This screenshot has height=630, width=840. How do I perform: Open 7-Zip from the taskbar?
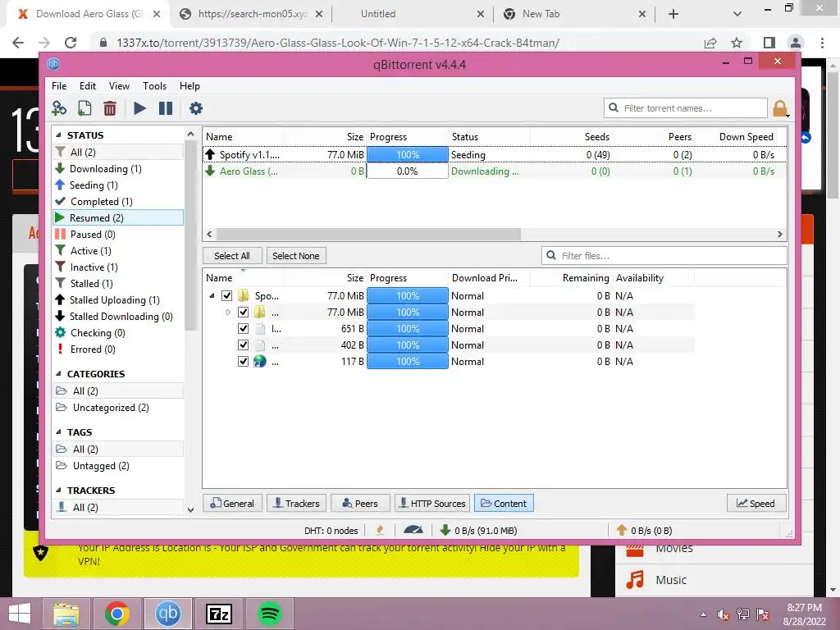pyautogui.click(x=218, y=614)
